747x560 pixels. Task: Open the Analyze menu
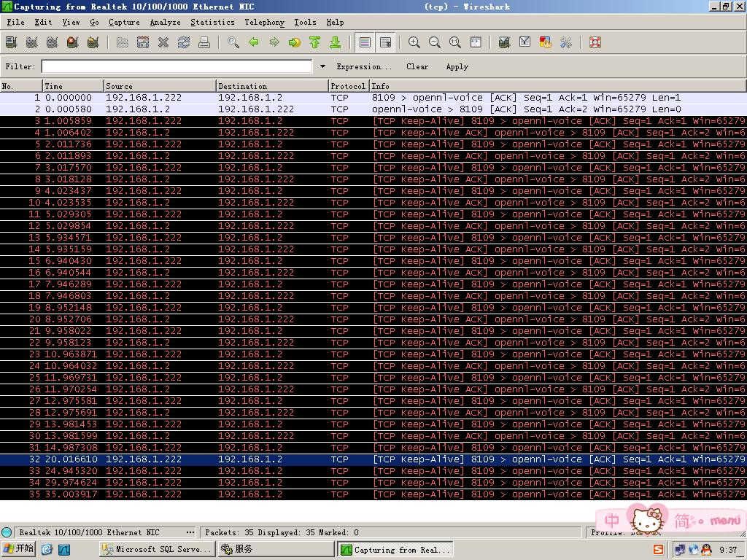coord(165,23)
